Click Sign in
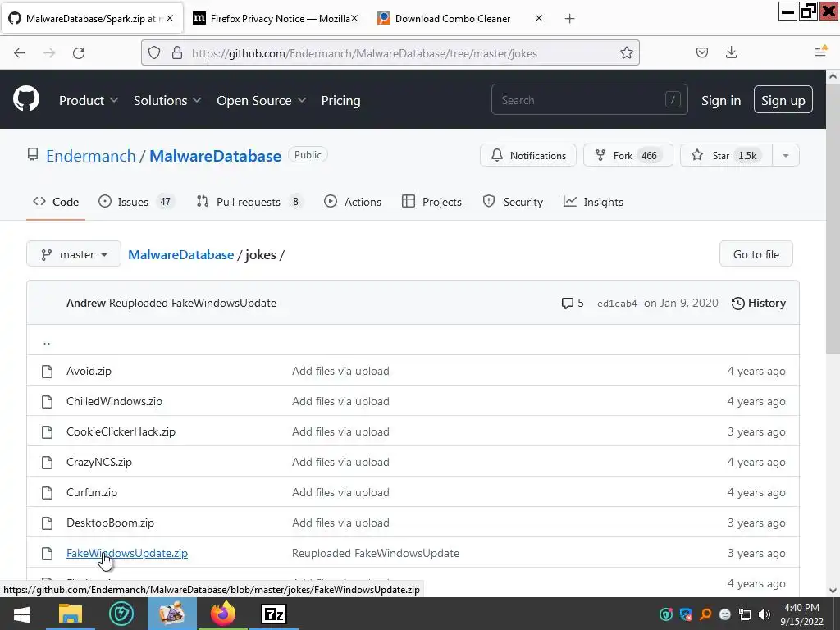The image size is (840, 630). point(721,101)
